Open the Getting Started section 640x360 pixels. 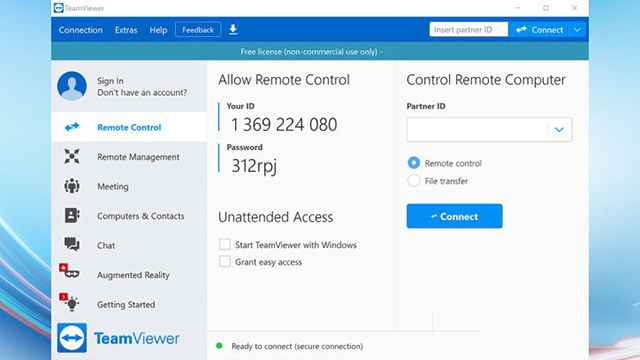tap(129, 304)
